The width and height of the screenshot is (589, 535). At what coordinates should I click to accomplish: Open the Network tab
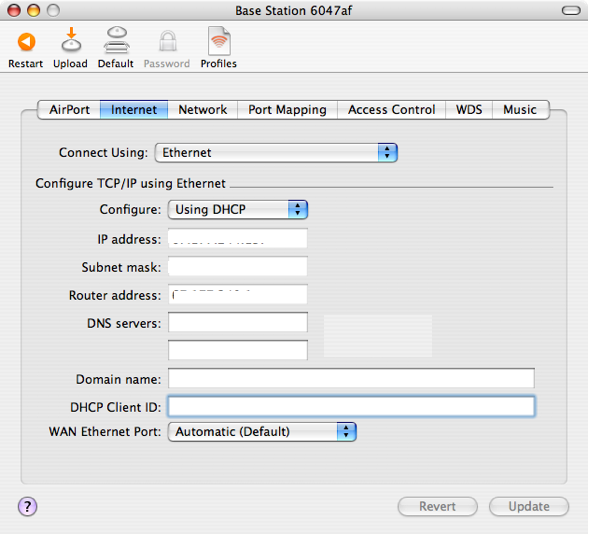pyautogui.click(x=202, y=110)
